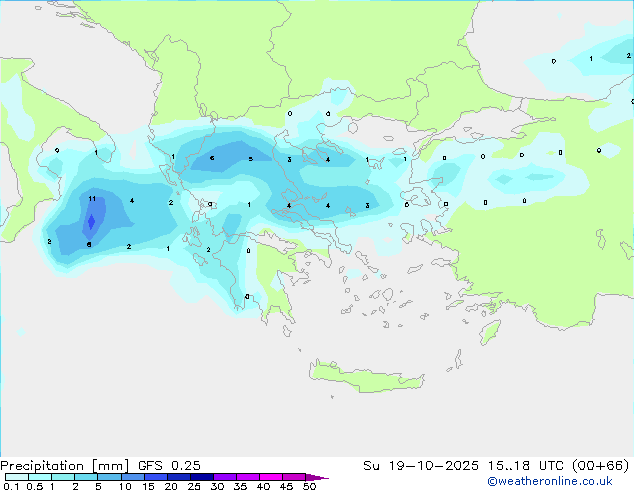Click the '35' legend scale label
This screenshot has width=634, height=490.
pyautogui.click(x=240, y=486)
